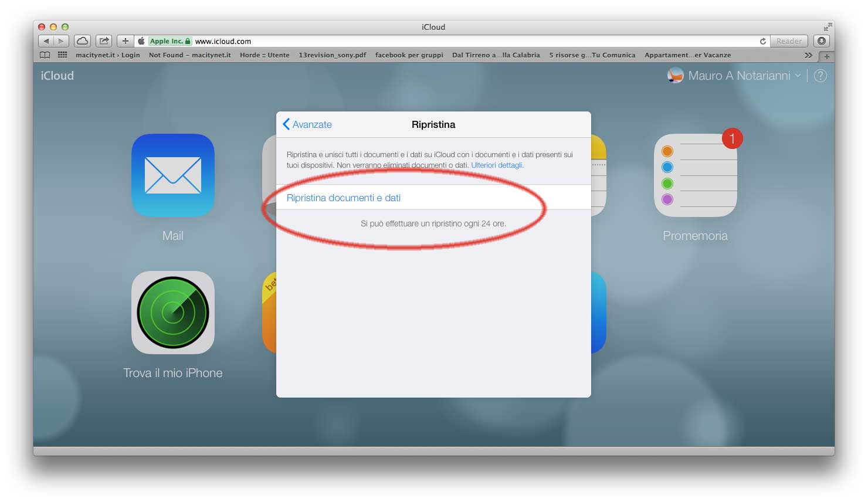
Task: Add a bookmark with the toolbar plus button
Action: click(125, 41)
